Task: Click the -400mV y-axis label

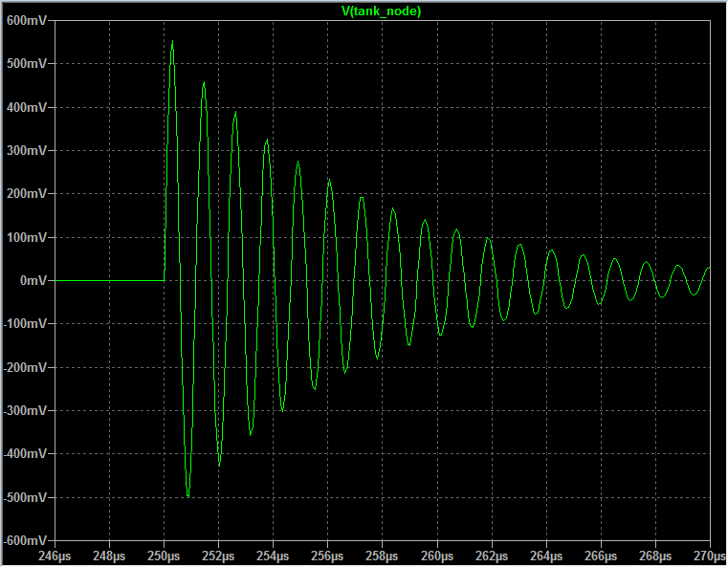Action: click(x=25, y=453)
